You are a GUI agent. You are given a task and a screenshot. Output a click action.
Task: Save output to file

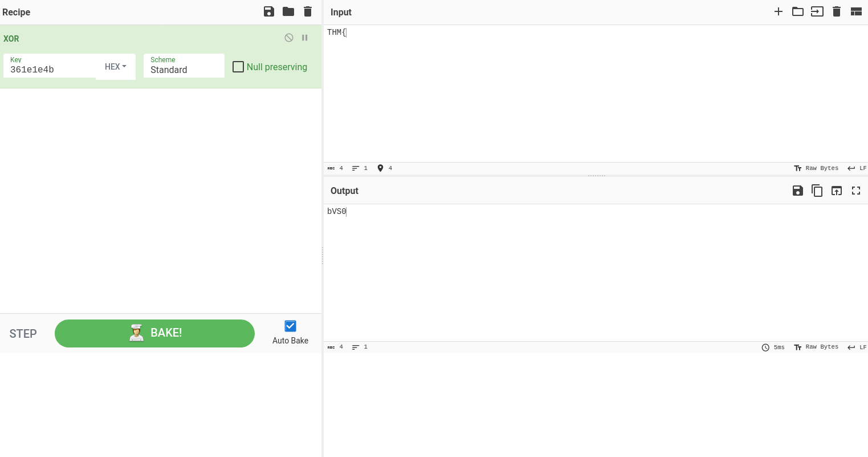(798, 191)
